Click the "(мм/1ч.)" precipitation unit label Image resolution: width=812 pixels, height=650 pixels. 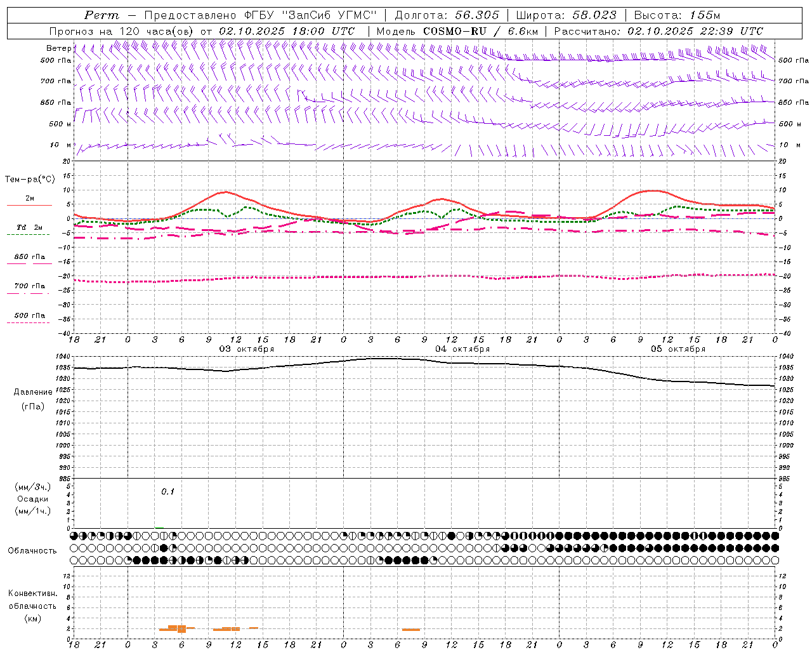pos(33,511)
